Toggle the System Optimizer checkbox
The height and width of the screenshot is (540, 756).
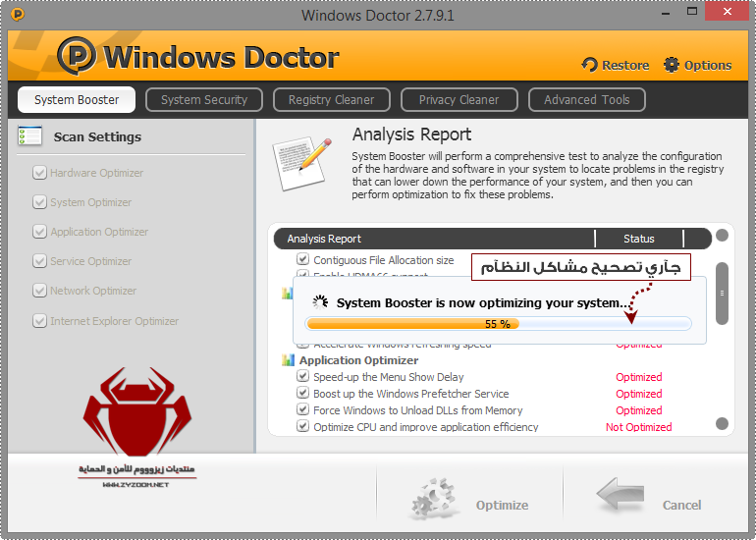point(39,202)
